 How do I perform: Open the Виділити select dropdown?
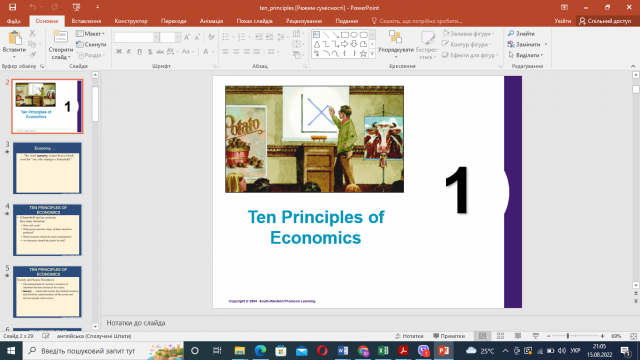tap(526, 55)
